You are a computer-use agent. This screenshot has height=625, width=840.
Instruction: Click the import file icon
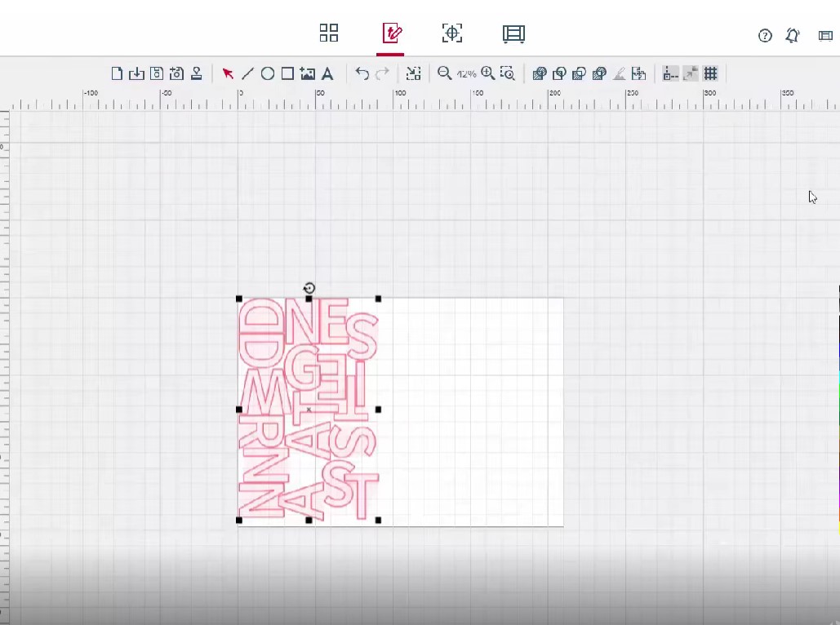coord(136,73)
